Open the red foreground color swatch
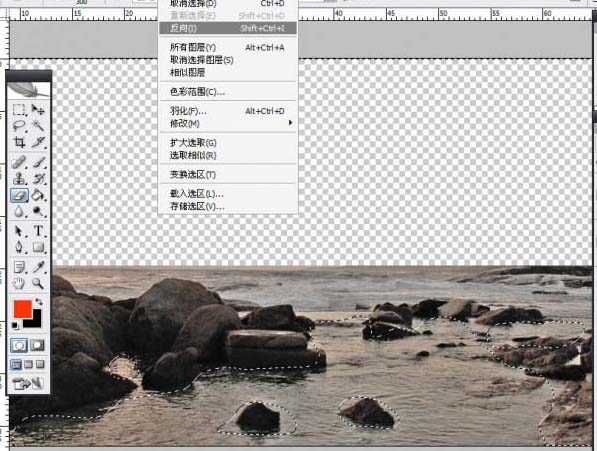The width and height of the screenshot is (597, 451). (x=22, y=309)
